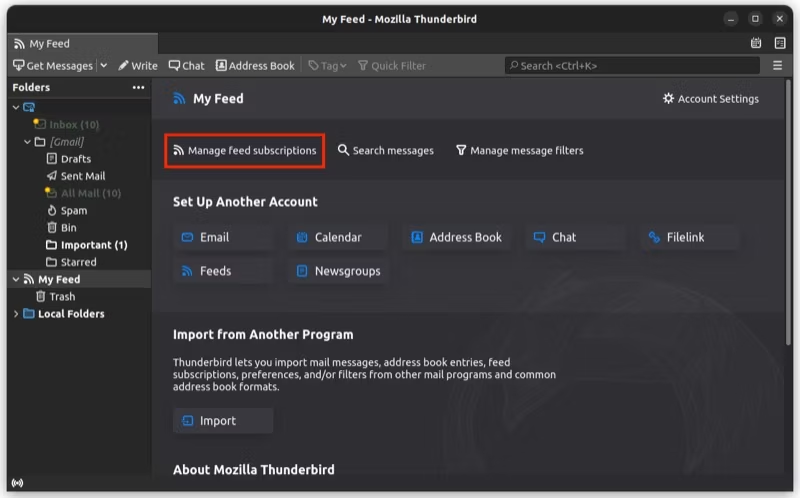The width and height of the screenshot is (800, 498).
Task: Open the calendar tab icon
Action: (x=756, y=43)
